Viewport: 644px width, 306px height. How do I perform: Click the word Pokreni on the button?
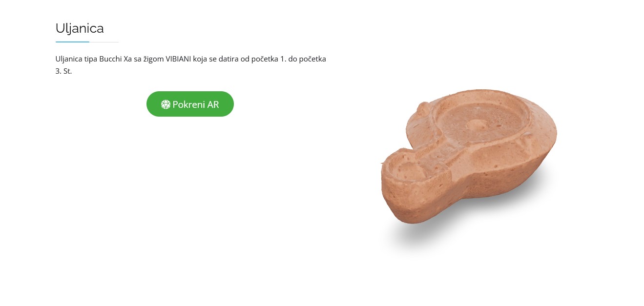[189, 104]
